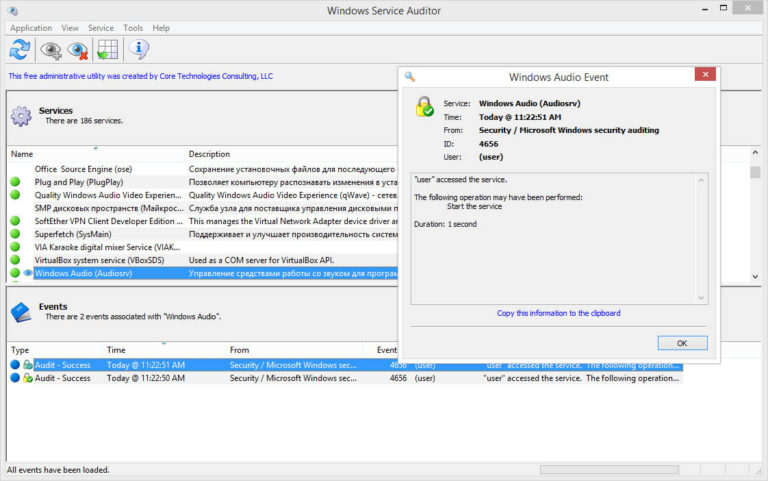The image size is (768, 481).
Task: Click the grid export toolbar icon
Action: click(107, 50)
